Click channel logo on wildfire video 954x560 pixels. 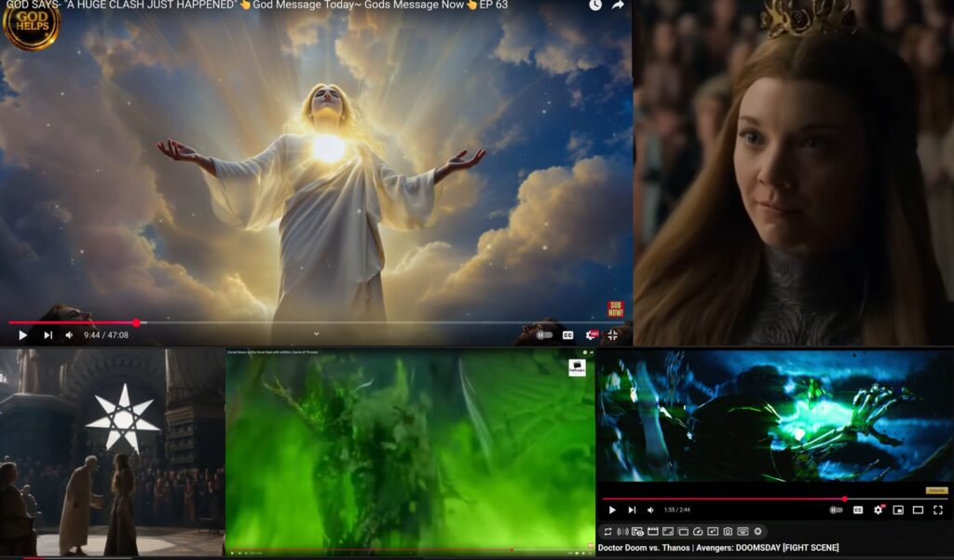577,368
